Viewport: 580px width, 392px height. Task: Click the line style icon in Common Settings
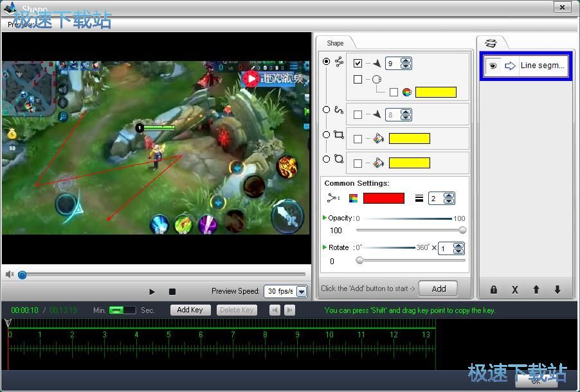[x=332, y=198]
